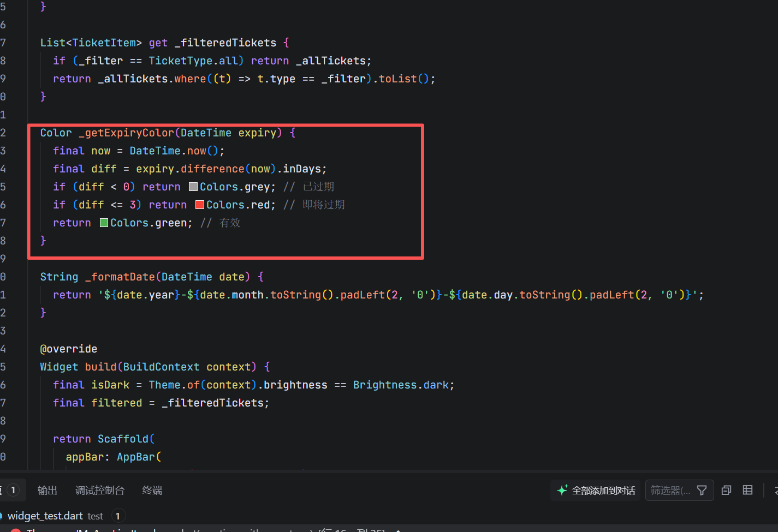
Task: Open the 调试控制台 debug console tab
Action: point(100,491)
